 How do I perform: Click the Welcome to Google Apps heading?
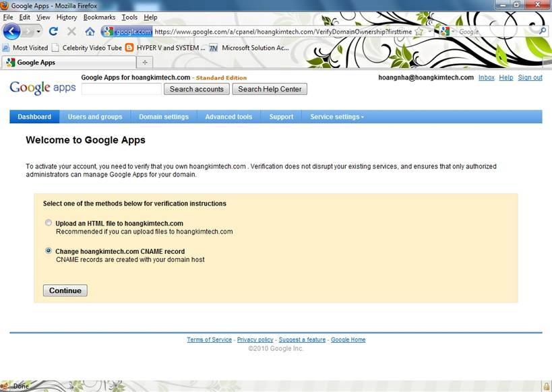click(86, 140)
